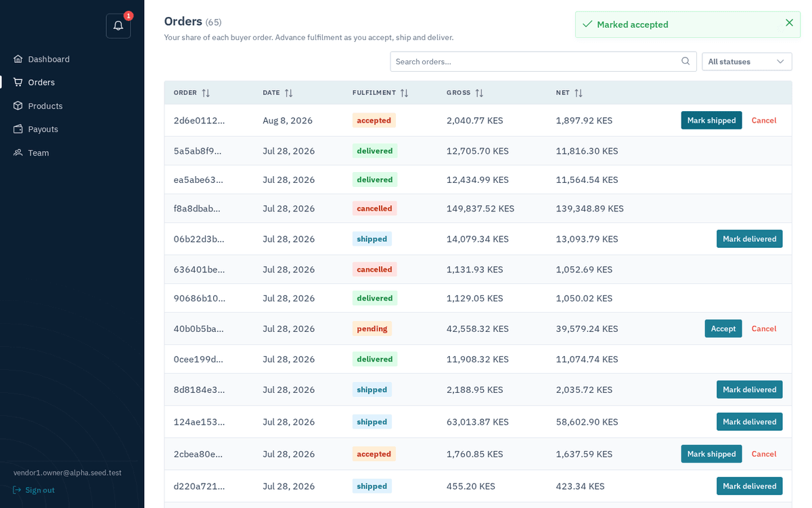812x508 pixels.
Task: Mark order 8d8184e3 as delivered
Action: (750, 389)
